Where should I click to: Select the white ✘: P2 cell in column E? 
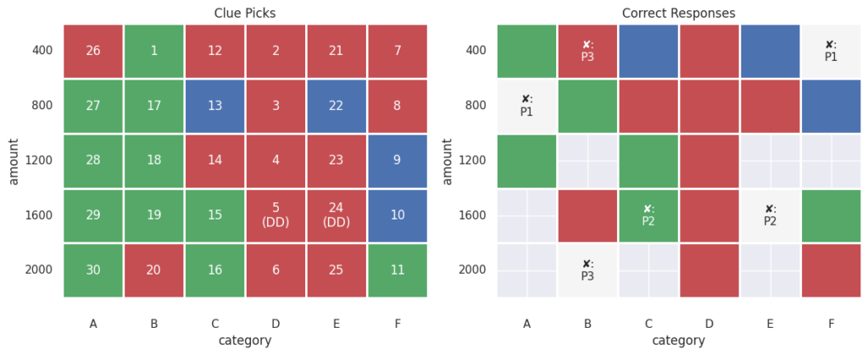[x=770, y=215]
